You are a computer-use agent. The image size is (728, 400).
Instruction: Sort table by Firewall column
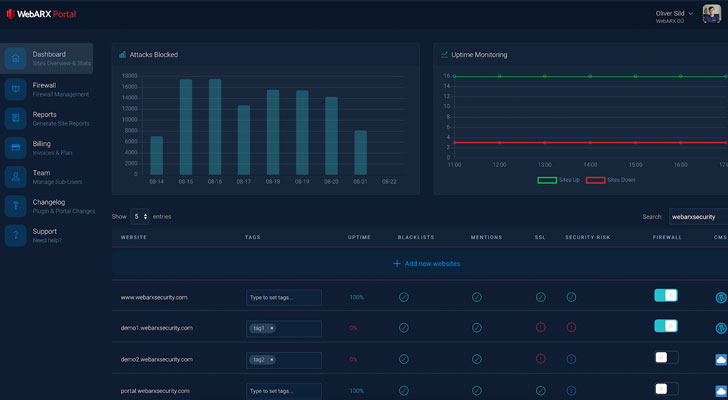click(x=667, y=237)
